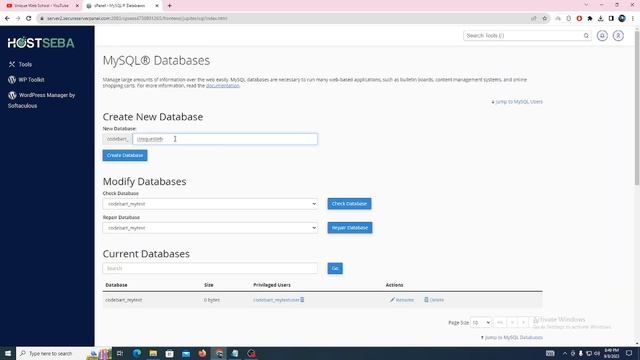This screenshot has height=360, width=640.
Task: Open the Chrome profile avatar
Action: coord(622,18)
